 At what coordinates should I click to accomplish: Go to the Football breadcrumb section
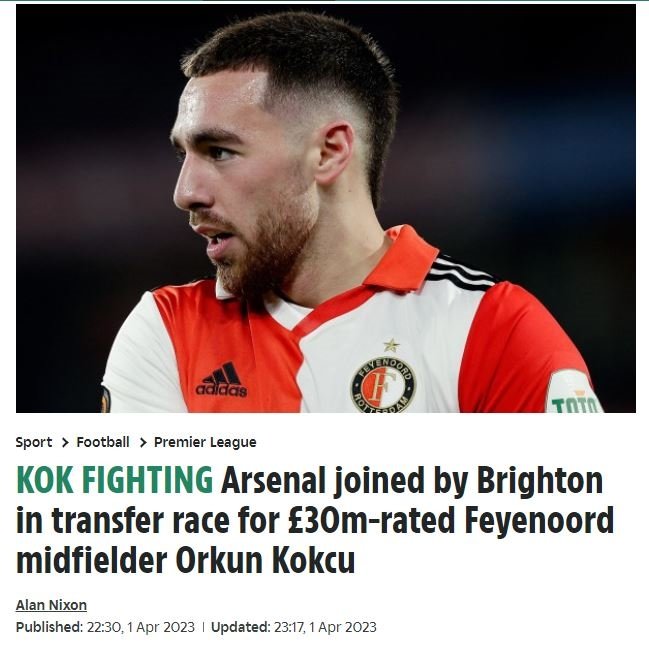pyautogui.click(x=103, y=442)
